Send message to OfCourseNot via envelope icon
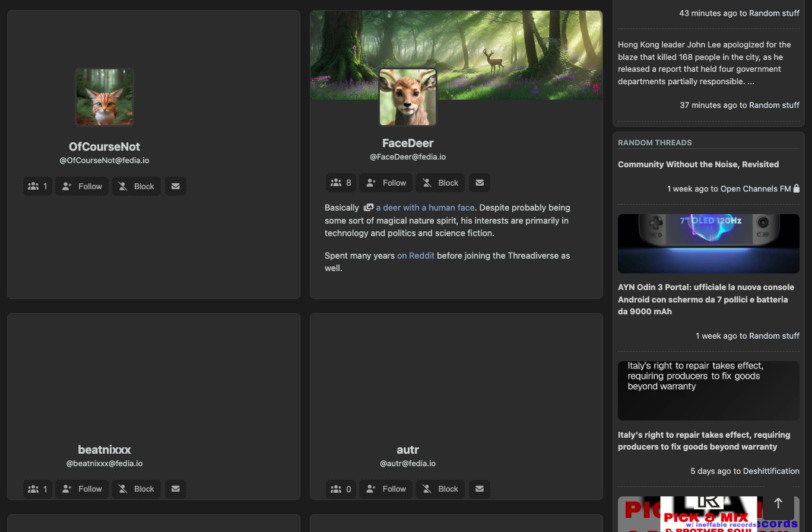This screenshot has width=812, height=532. (x=176, y=186)
